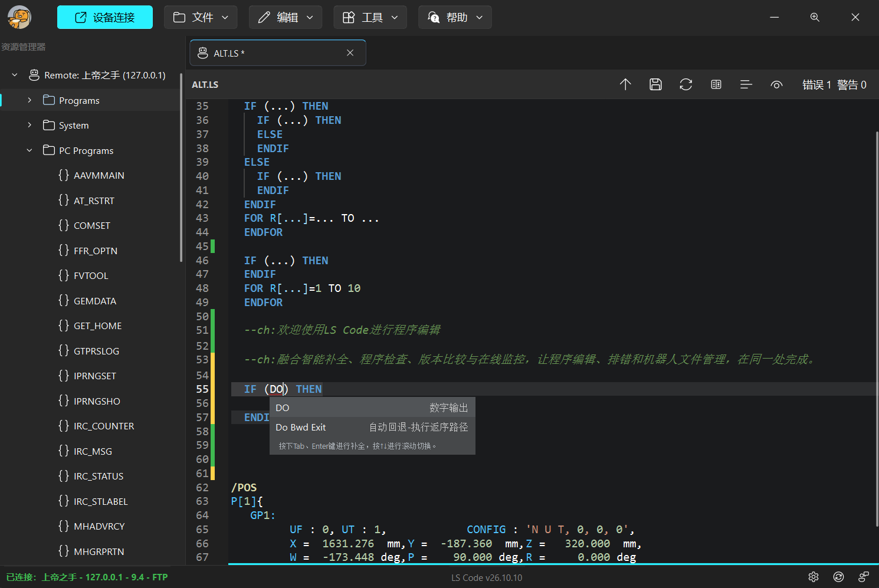The image size is (879, 588).
Task: Expand the System folder chevron
Action: [29, 125]
